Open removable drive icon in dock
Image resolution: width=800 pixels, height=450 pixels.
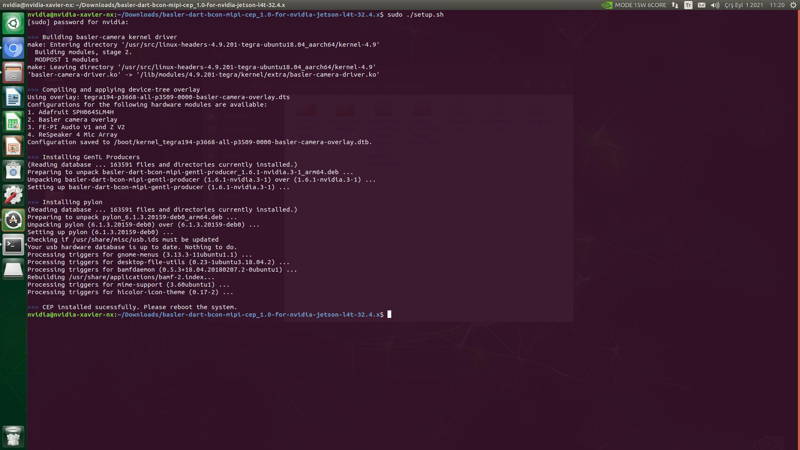coord(13,269)
